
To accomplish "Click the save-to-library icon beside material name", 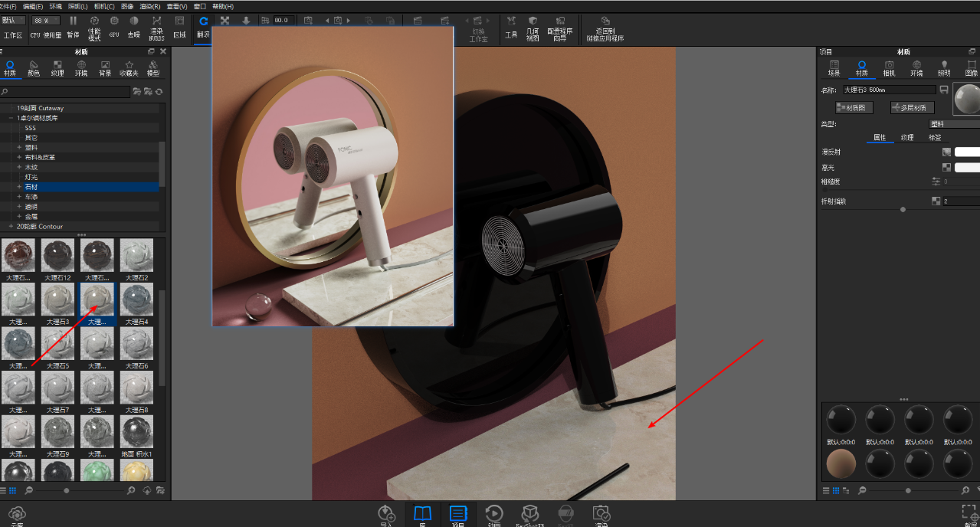I will [944, 90].
